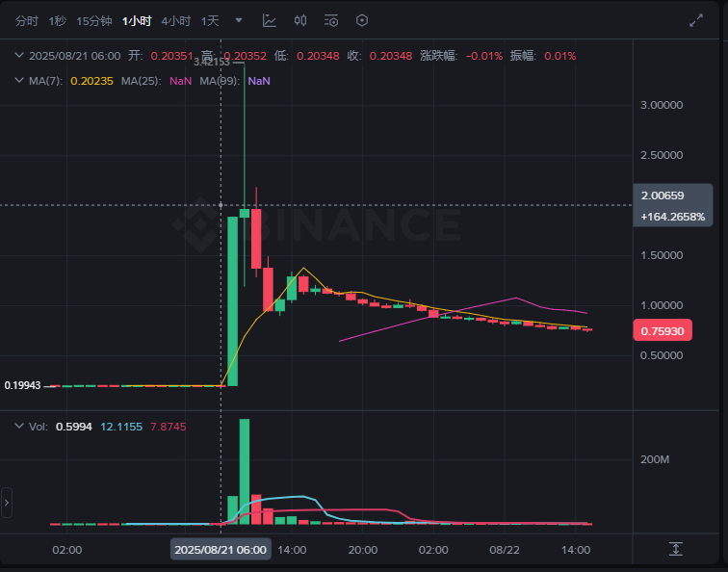Select the 分时 time-line interval

pyautogui.click(x=26, y=21)
